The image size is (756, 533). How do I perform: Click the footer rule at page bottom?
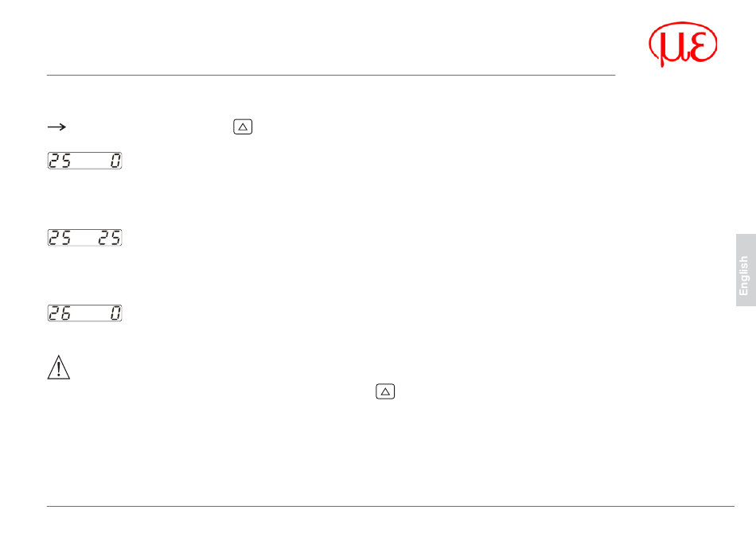click(x=390, y=507)
